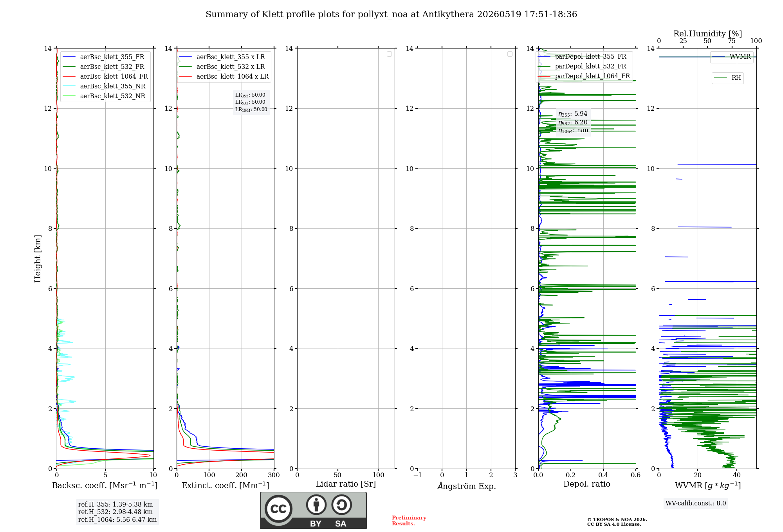This screenshot has height=532, width=783.
Task: Click the Creative Commons CC circle icon
Action: click(x=278, y=509)
